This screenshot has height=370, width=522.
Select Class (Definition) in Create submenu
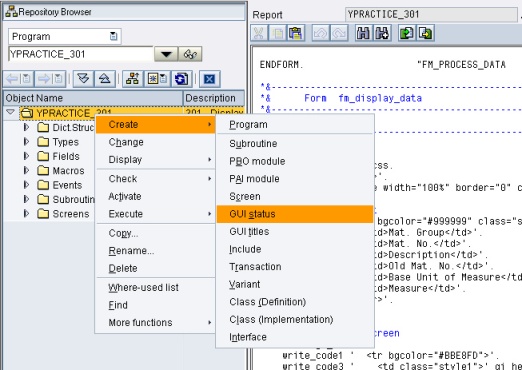pos(295,302)
